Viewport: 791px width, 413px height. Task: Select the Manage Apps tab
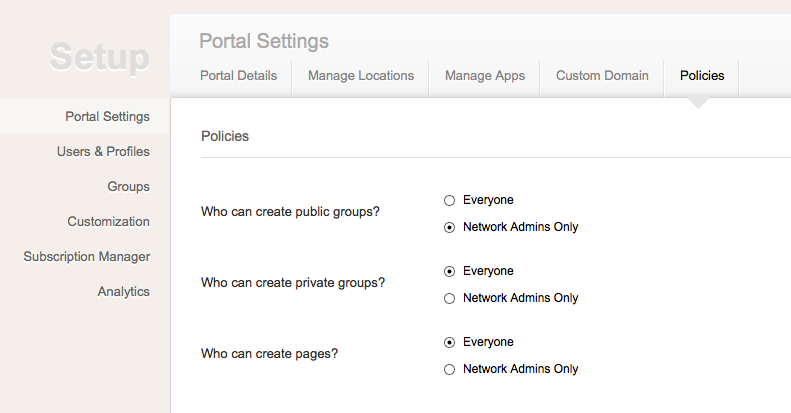tap(484, 76)
